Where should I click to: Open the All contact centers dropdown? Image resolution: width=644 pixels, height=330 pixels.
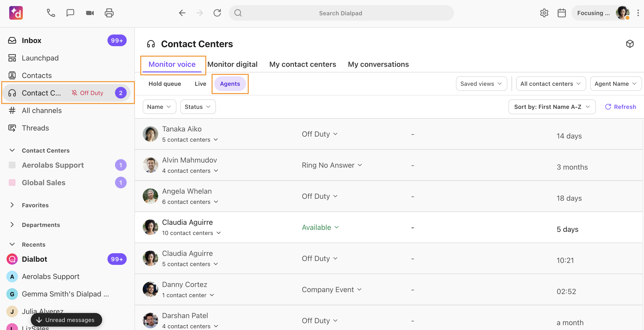551,84
